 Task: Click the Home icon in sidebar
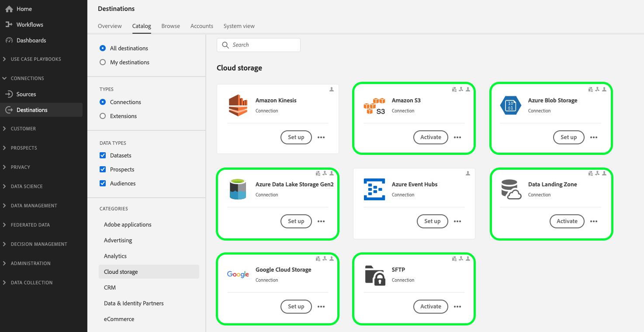point(9,9)
